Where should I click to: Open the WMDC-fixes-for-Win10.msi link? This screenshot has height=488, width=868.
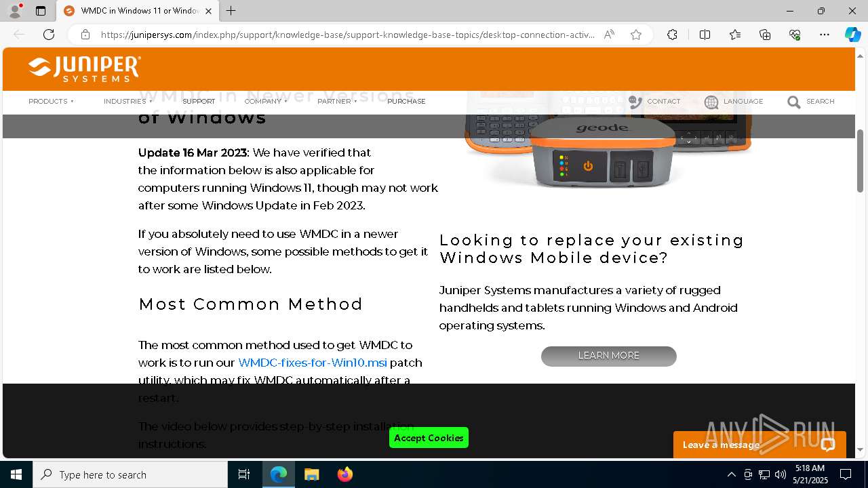pos(313,363)
